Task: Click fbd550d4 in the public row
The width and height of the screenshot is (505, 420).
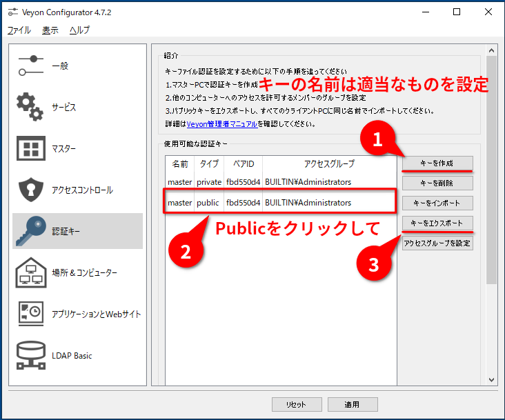Action: point(243,203)
